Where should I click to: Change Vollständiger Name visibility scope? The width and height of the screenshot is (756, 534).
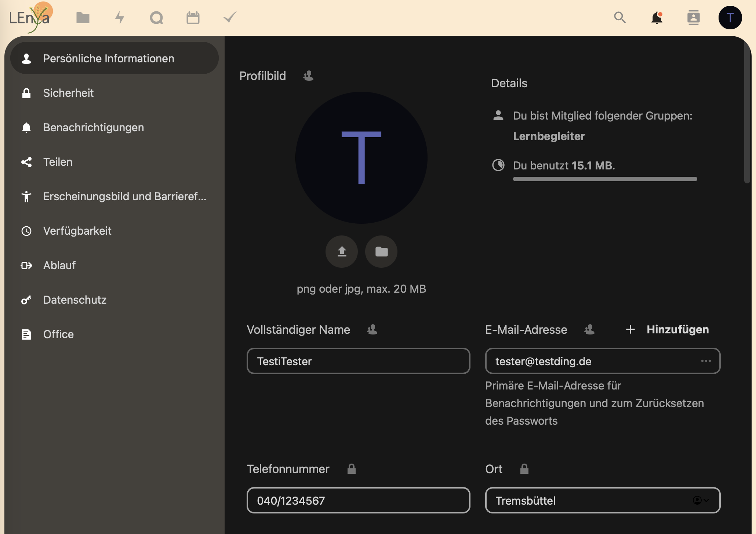[x=372, y=329]
